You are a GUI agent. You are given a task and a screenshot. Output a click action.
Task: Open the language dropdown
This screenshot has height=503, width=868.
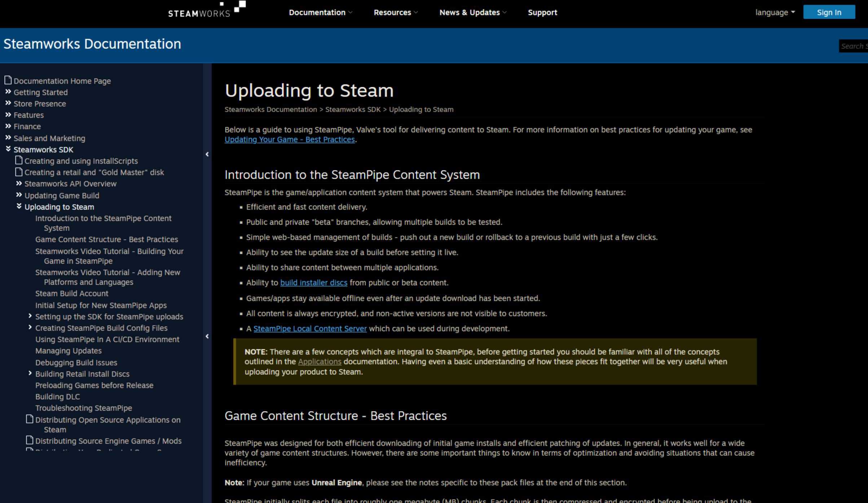(x=775, y=13)
